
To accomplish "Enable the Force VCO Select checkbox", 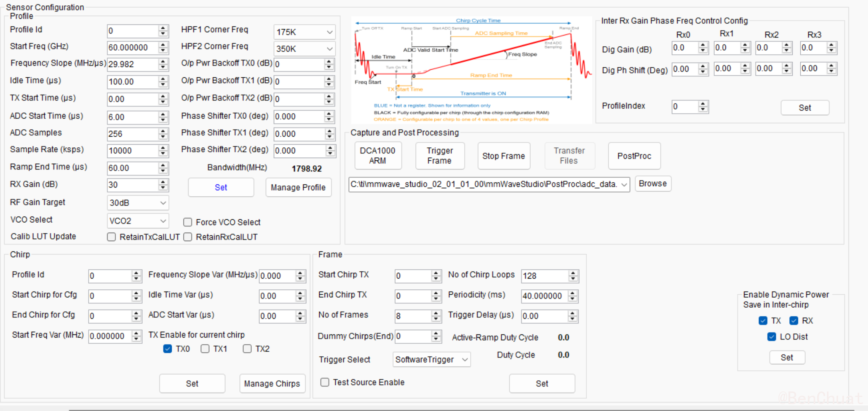I will point(188,222).
